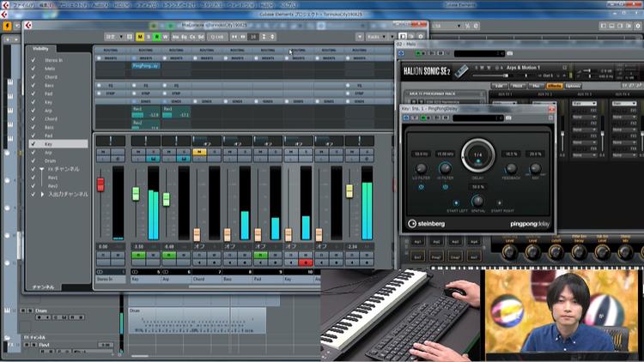This screenshot has height=362, width=644.
Task: Click the S solo button in MixConsole toolbar
Action: pyautogui.click(x=149, y=37)
